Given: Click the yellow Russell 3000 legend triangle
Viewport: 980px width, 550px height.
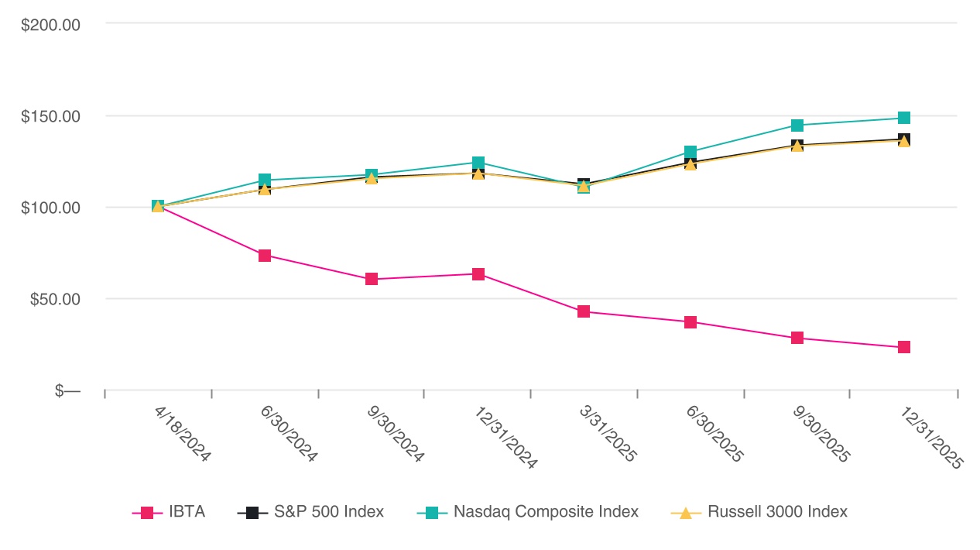Looking at the screenshot, I should 686,513.
